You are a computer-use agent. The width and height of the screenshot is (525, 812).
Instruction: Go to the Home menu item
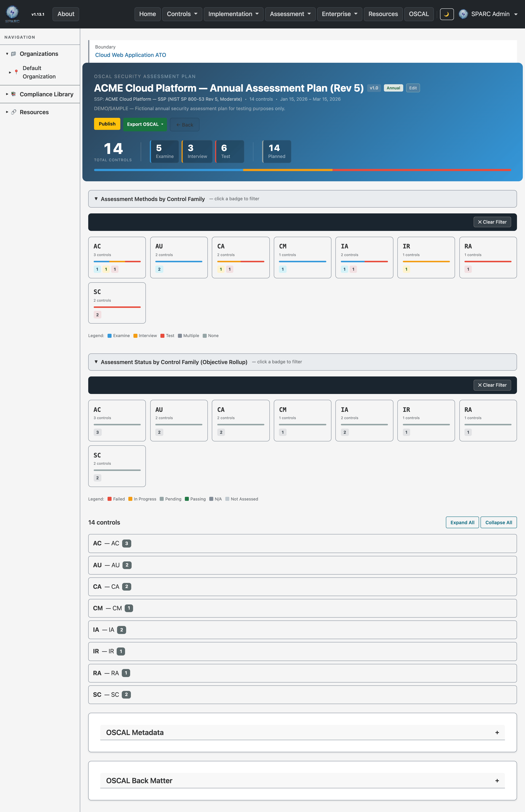tap(148, 14)
